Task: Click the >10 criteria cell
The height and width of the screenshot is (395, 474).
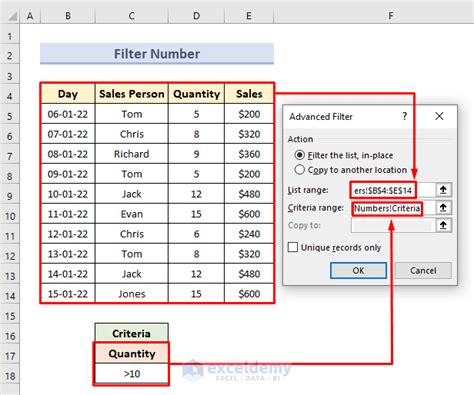Action: pos(132,374)
